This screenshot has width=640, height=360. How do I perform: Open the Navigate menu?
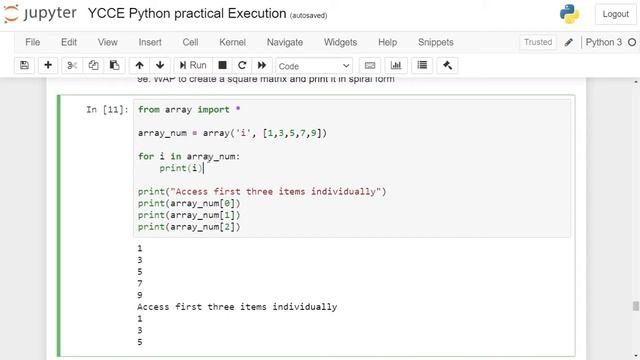(x=284, y=42)
